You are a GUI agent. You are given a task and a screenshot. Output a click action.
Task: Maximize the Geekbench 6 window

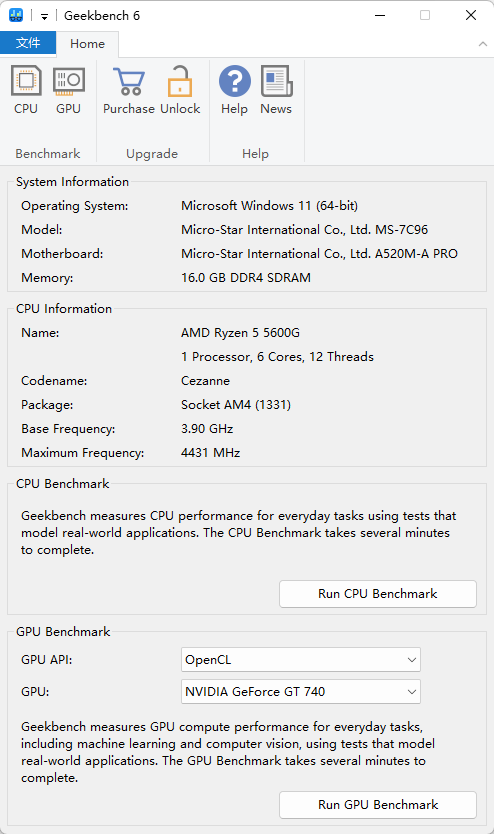tap(425, 15)
